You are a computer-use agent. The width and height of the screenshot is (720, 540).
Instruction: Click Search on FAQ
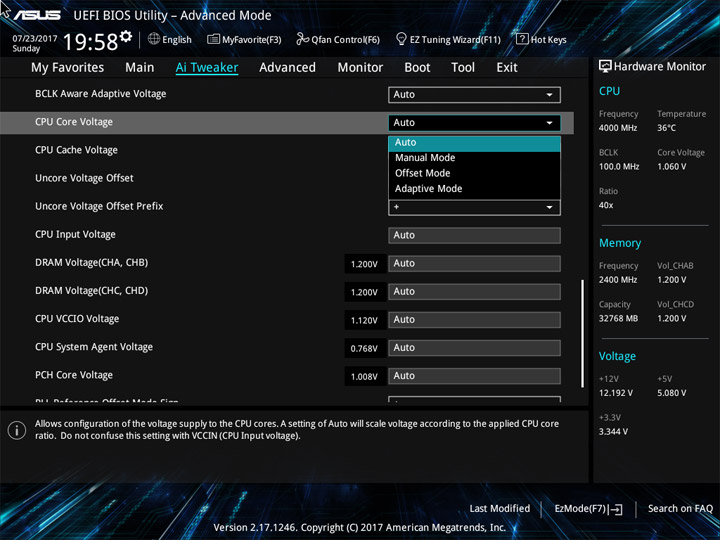tap(680, 509)
